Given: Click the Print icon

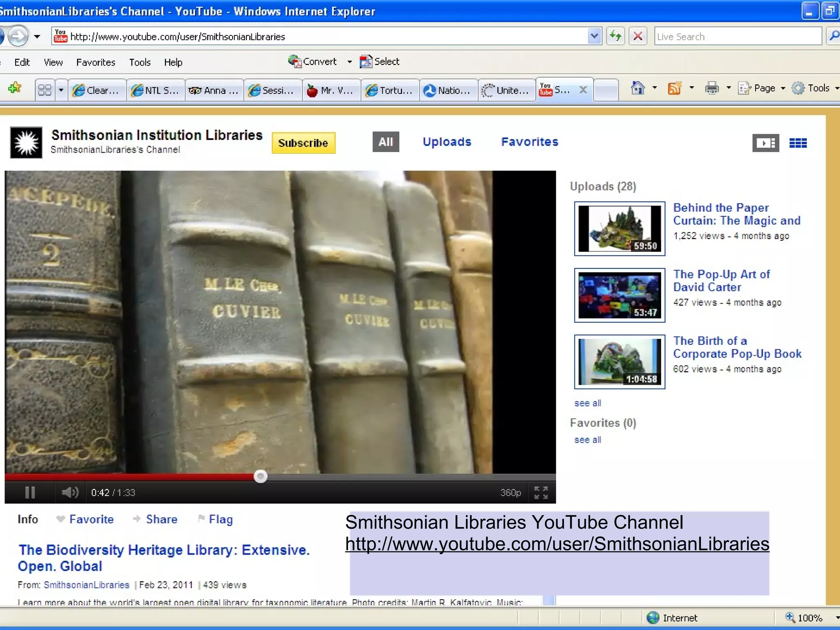Looking at the screenshot, I should (x=712, y=88).
